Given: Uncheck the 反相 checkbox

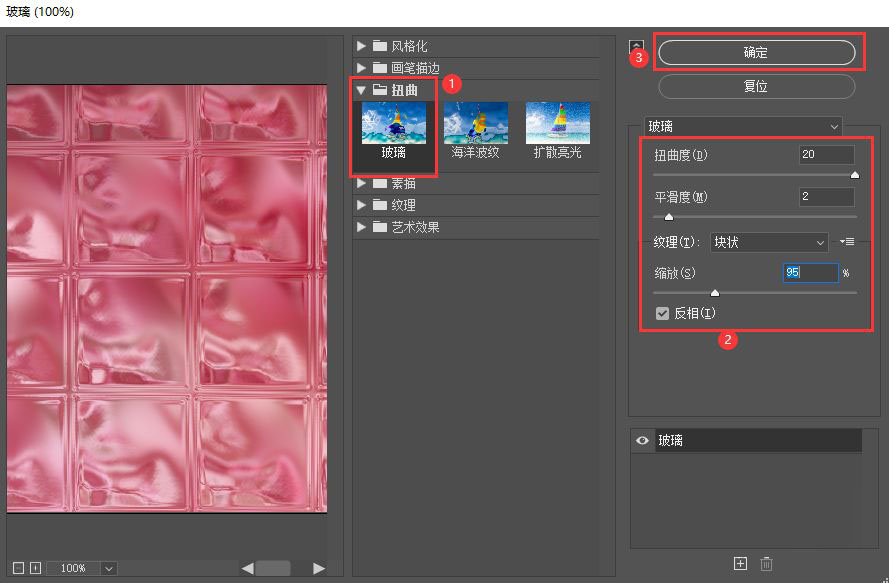Looking at the screenshot, I should click(662, 313).
